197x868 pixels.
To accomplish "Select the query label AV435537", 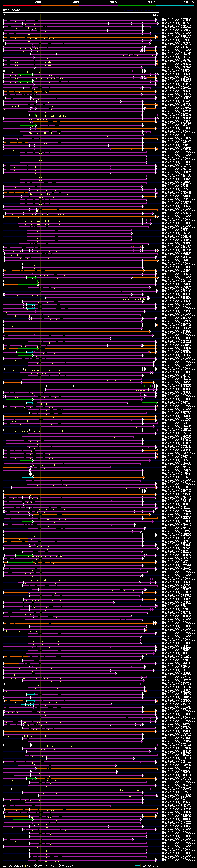I will [11, 10].
